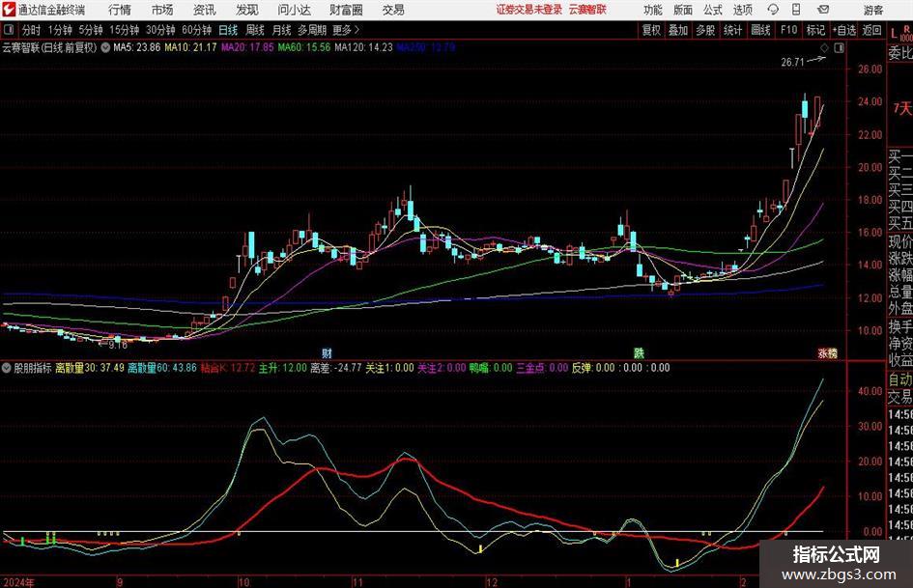Click the 统计 statistics button
Screen dimensions: 913x588
tap(732, 30)
